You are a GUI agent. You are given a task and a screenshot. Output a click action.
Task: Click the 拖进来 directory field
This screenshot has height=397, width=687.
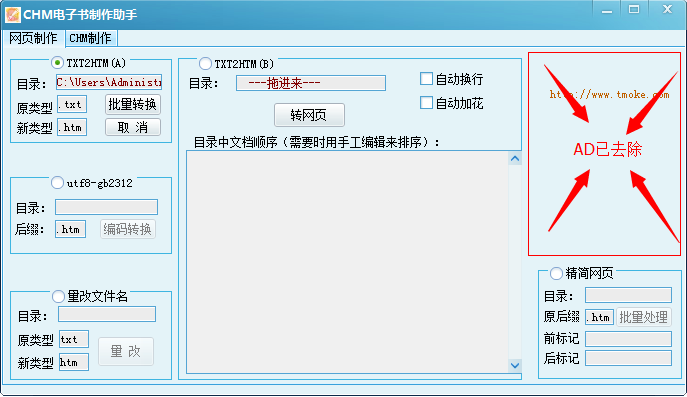(311, 83)
